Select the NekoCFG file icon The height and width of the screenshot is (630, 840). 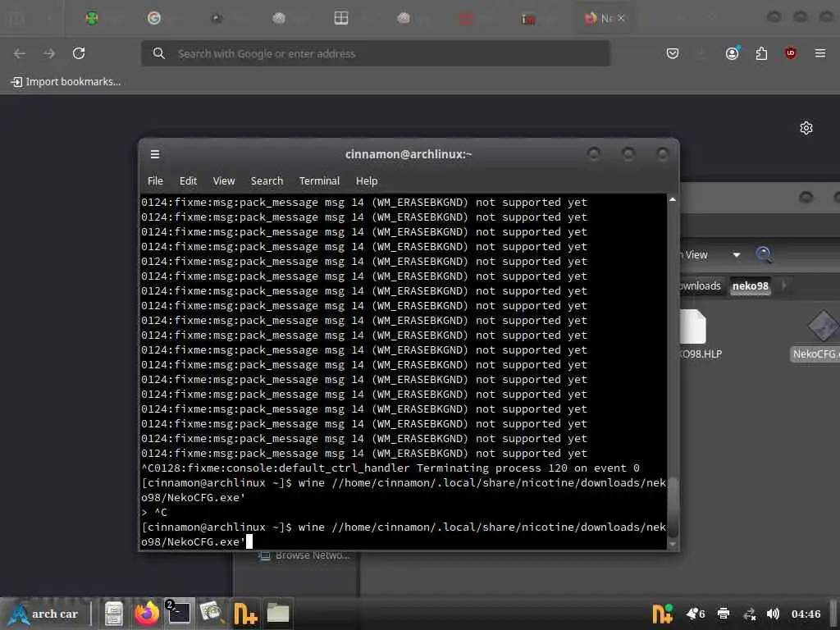click(x=823, y=326)
